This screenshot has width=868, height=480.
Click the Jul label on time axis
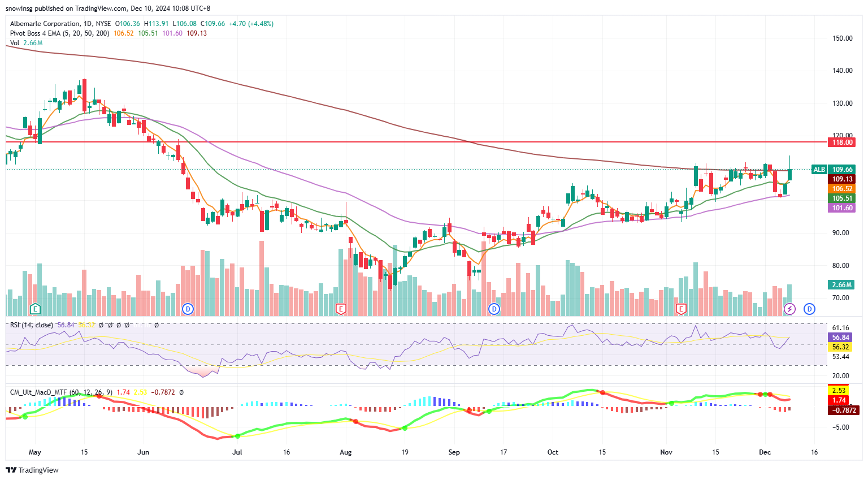pyautogui.click(x=237, y=452)
